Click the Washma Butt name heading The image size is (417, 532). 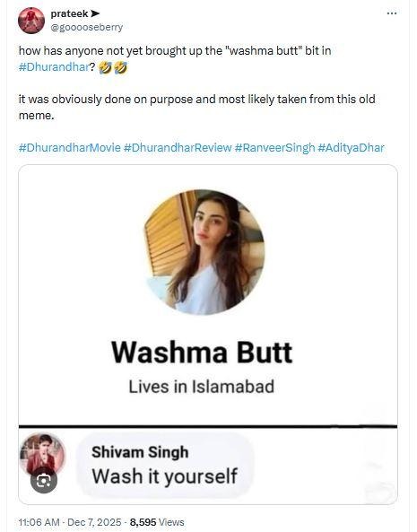click(x=202, y=353)
